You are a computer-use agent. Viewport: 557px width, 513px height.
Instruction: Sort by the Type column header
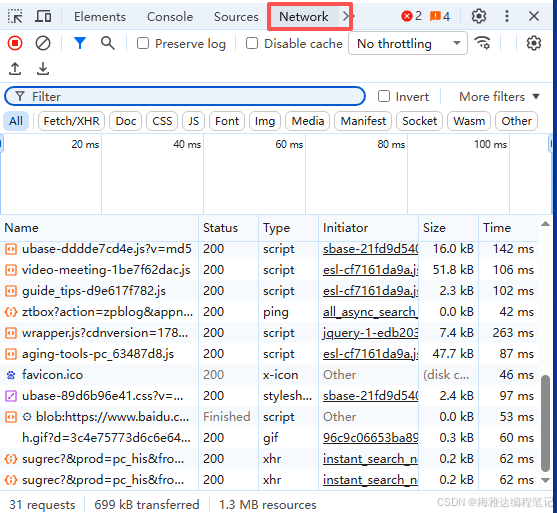pyautogui.click(x=288, y=228)
